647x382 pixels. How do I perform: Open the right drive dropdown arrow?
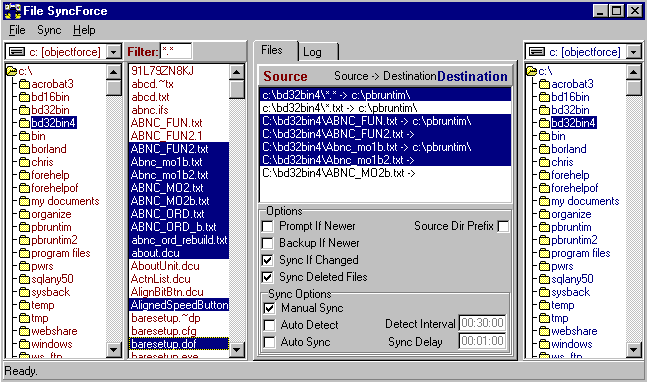coord(633,52)
